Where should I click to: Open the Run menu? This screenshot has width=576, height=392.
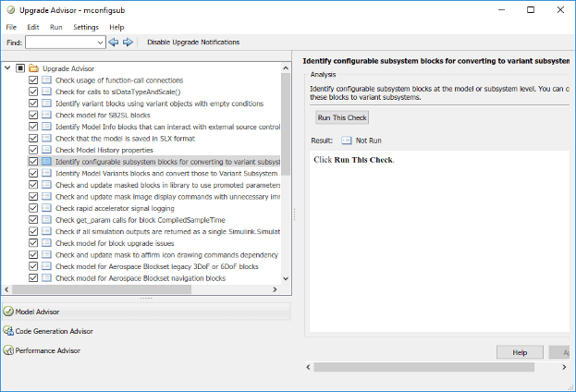(x=56, y=27)
